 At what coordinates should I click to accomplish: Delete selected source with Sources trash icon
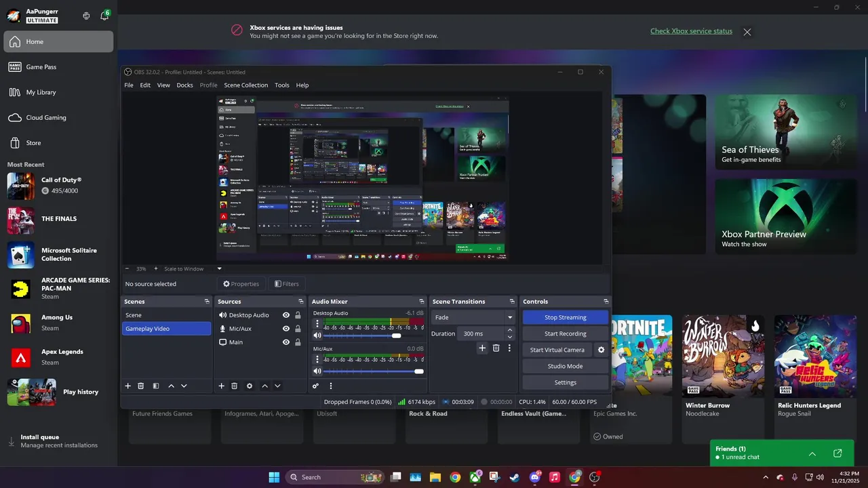coord(235,386)
